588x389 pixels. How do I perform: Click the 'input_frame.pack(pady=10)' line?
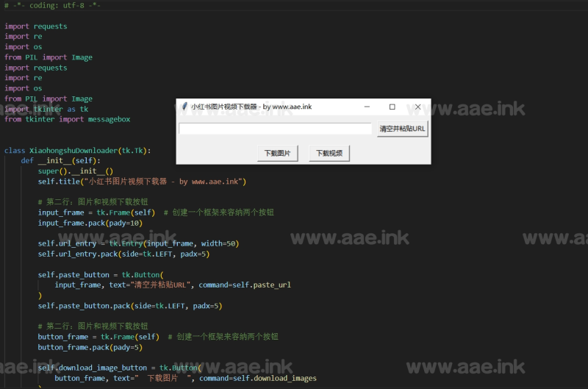[90, 223]
